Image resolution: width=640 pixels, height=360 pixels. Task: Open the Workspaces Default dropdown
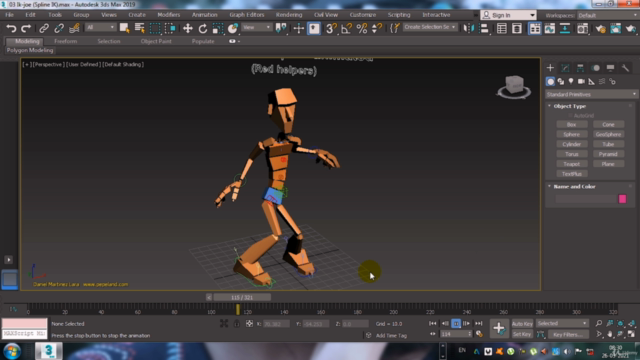pos(607,15)
